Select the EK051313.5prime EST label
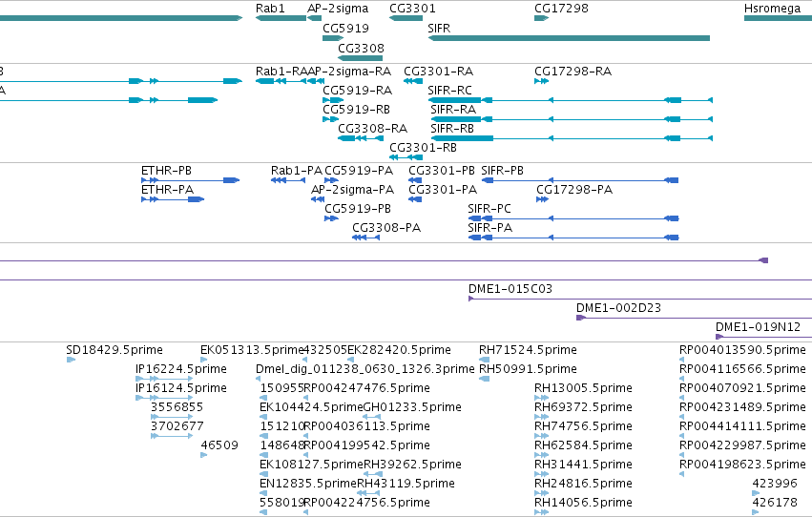This screenshot has height=517, width=812. (x=251, y=350)
